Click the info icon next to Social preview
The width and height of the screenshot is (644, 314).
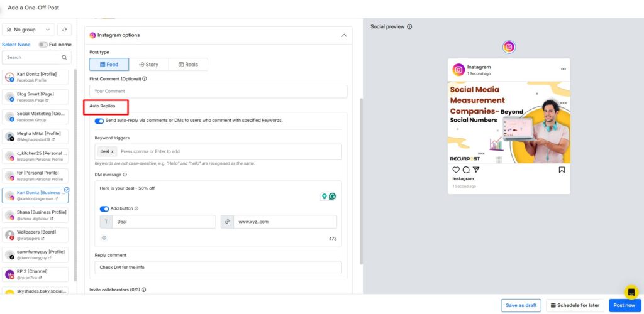409,26
